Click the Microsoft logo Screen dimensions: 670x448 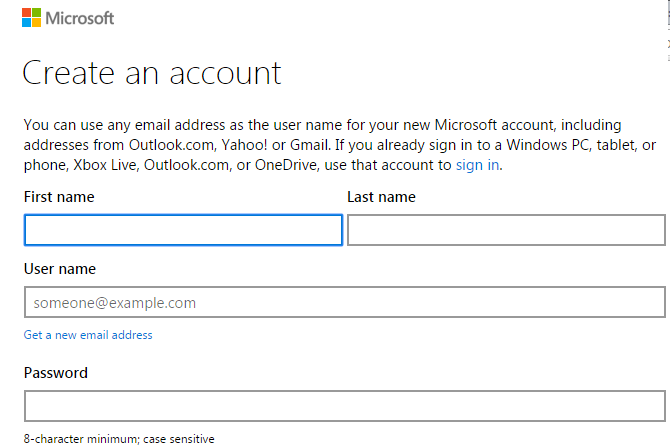coord(68,18)
